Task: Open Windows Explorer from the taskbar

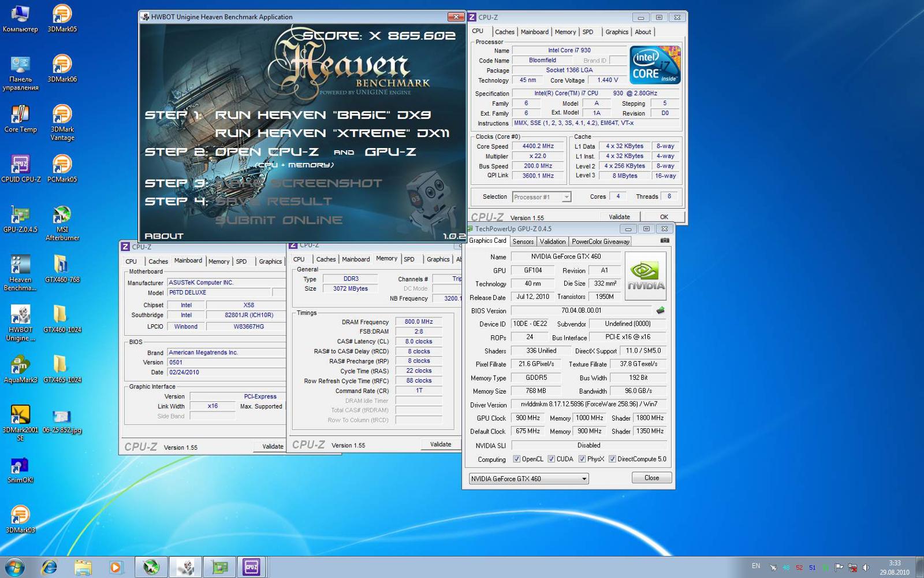Action: pos(83,567)
